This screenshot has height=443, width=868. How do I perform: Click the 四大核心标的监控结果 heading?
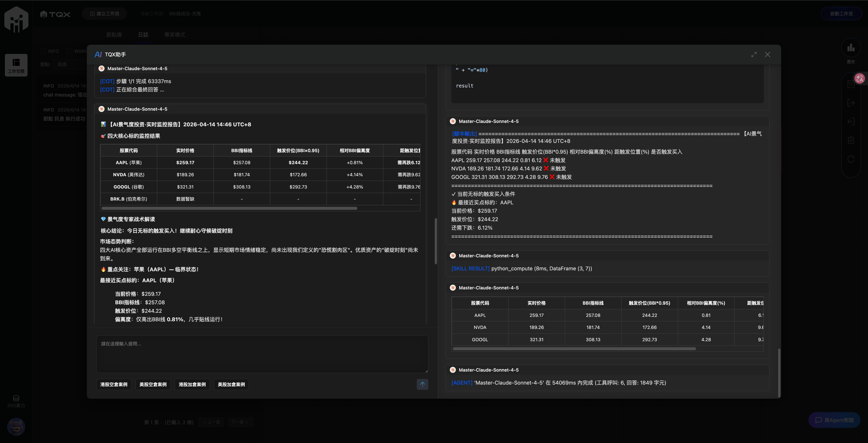point(133,136)
